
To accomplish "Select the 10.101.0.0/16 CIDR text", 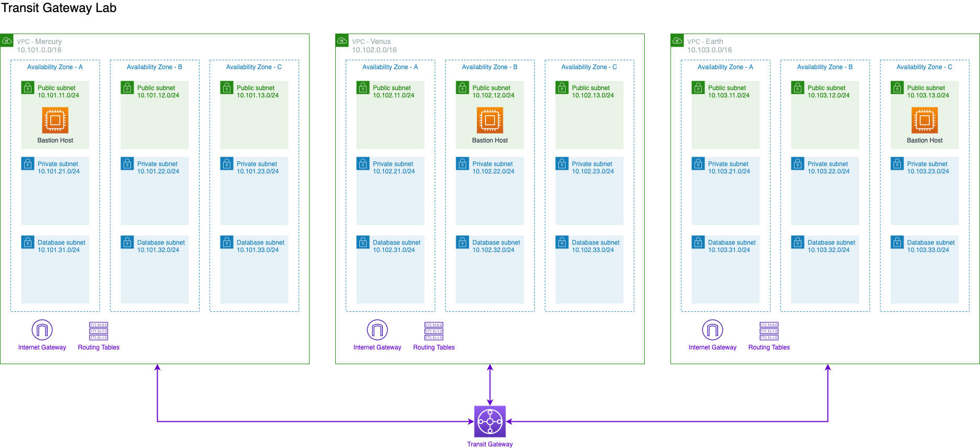I will coord(39,50).
